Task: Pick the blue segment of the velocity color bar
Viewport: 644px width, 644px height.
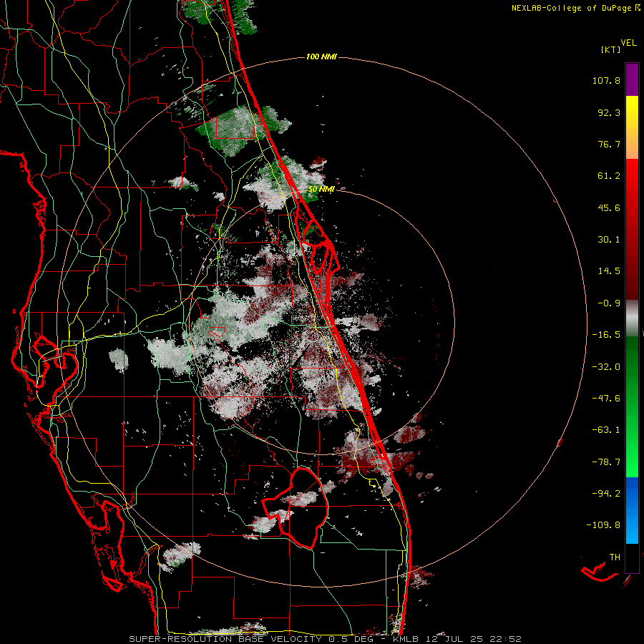Action: click(x=632, y=510)
